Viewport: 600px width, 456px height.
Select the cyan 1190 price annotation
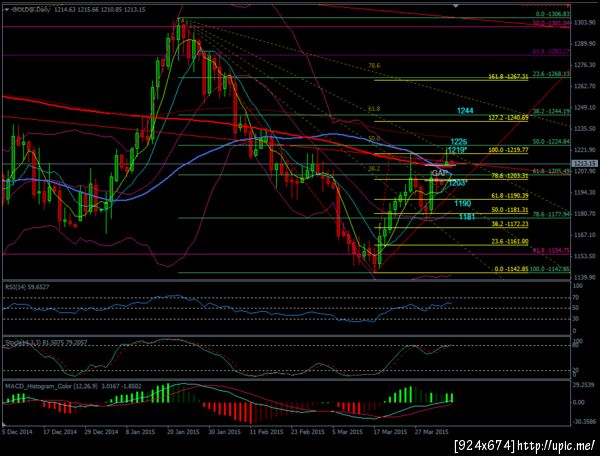pyautogui.click(x=462, y=204)
